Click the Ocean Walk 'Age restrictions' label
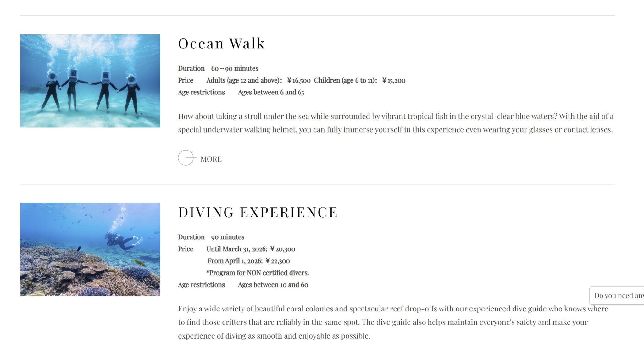This screenshot has height=353, width=644. pyautogui.click(x=201, y=92)
